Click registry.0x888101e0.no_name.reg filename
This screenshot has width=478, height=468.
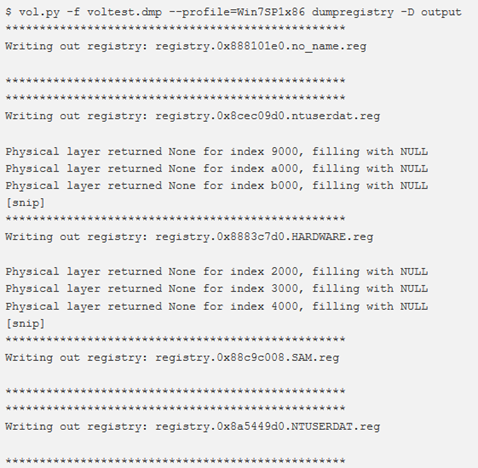(x=261, y=46)
